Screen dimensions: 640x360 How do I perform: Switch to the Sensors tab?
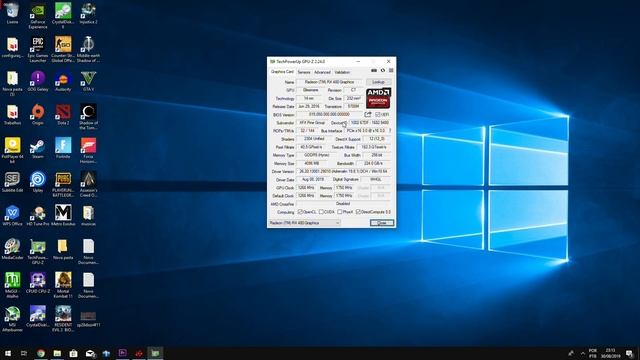[304, 72]
